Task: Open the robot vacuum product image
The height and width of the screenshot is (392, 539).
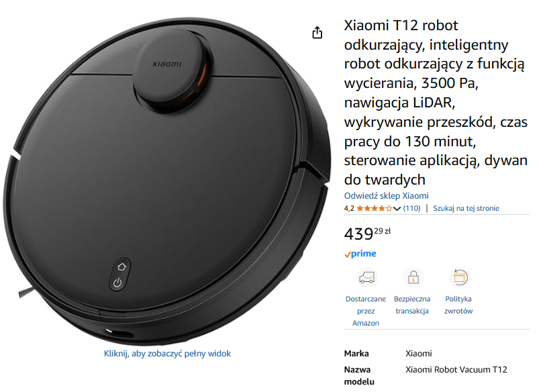Action: click(167, 181)
